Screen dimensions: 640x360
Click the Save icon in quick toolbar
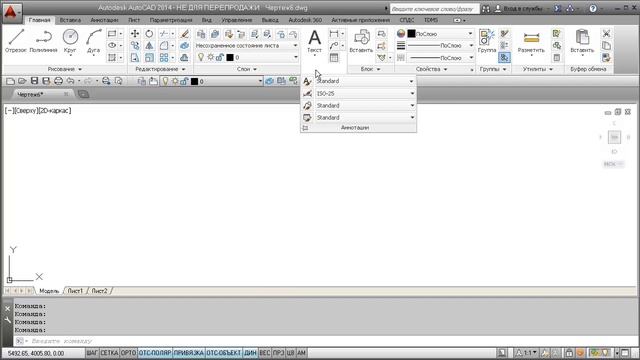coord(34,81)
